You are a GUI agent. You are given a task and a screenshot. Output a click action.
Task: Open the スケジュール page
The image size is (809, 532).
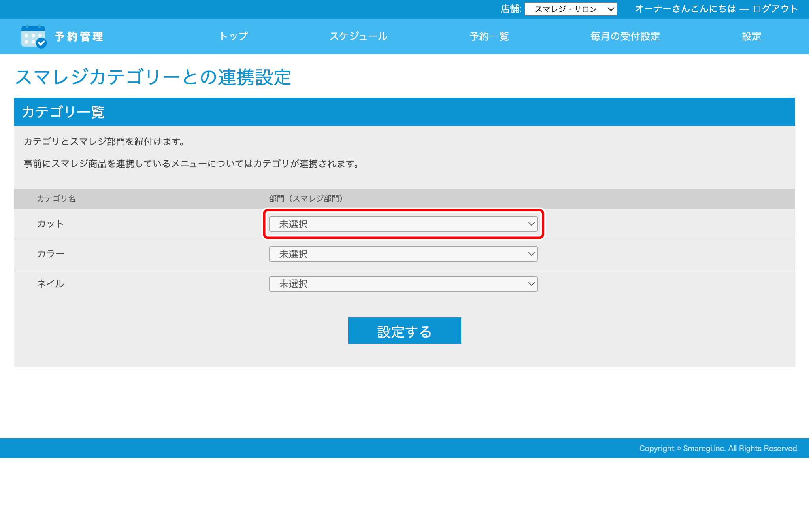(358, 36)
